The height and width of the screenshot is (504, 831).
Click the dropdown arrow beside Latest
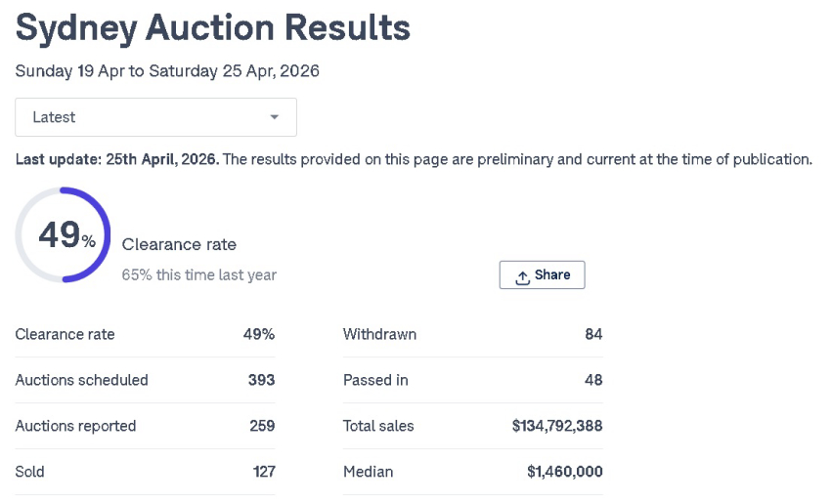tap(275, 117)
